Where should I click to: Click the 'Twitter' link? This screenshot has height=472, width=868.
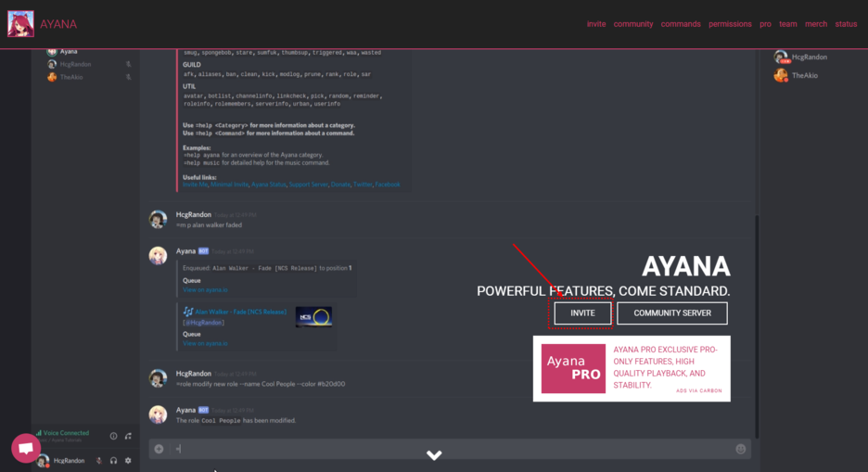click(363, 185)
